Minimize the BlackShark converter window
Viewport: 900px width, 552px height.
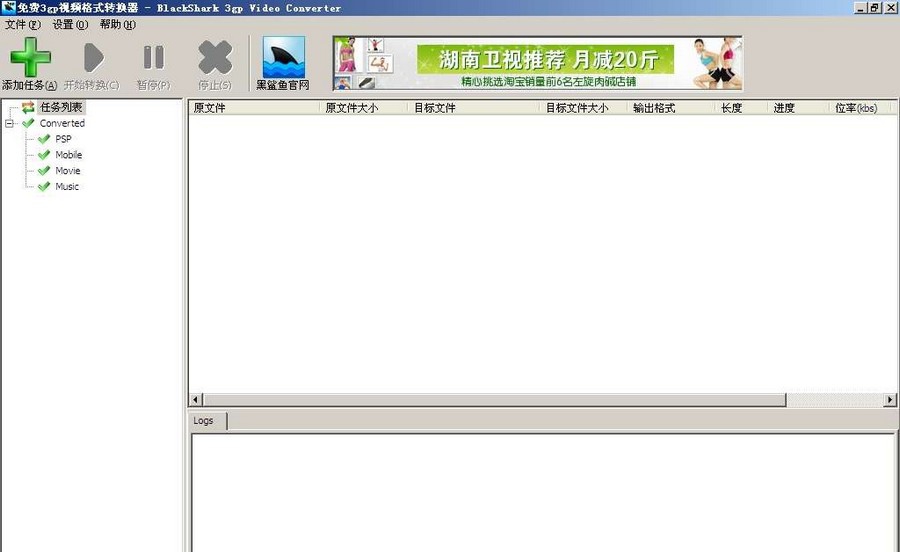pyautogui.click(x=860, y=7)
